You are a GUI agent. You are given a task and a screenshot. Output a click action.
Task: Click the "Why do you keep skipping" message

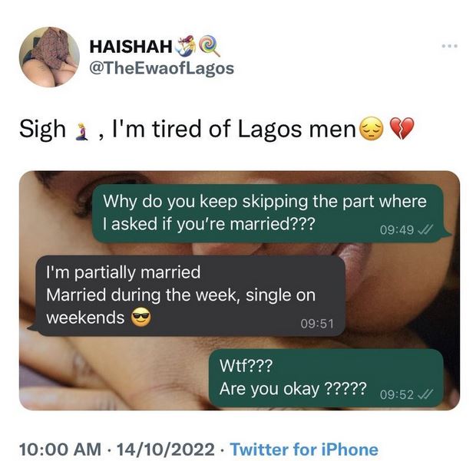click(270, 213)
